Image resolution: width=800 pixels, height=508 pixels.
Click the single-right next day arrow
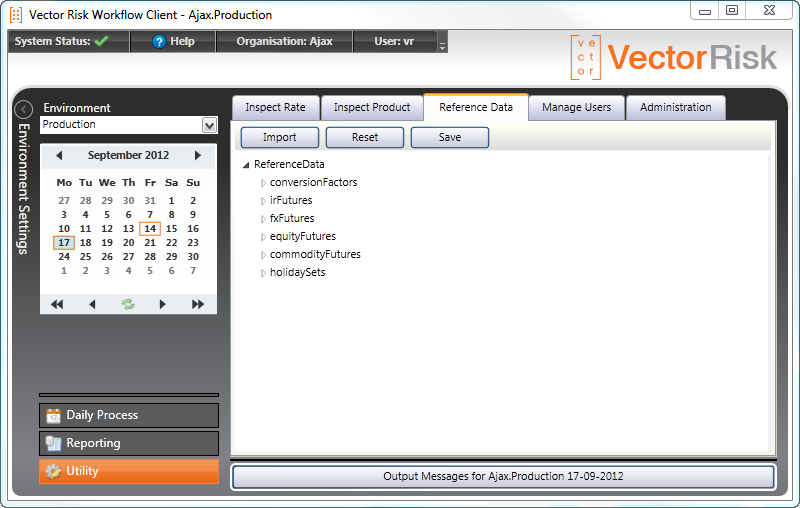pos(162,304)
